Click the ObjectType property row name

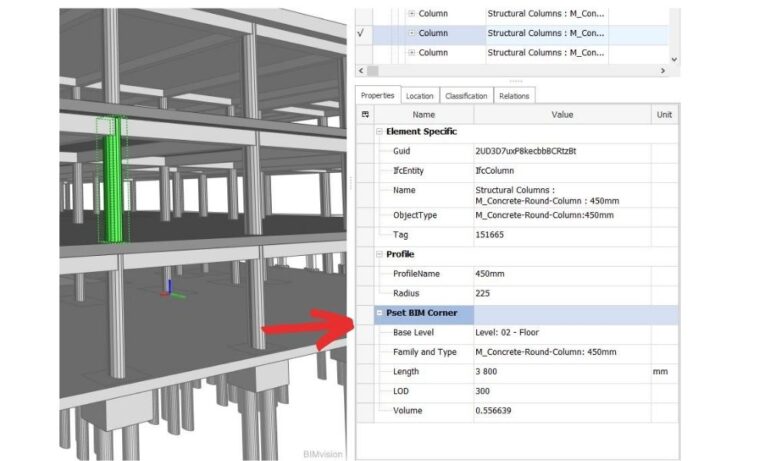click(x=415, y=215)
